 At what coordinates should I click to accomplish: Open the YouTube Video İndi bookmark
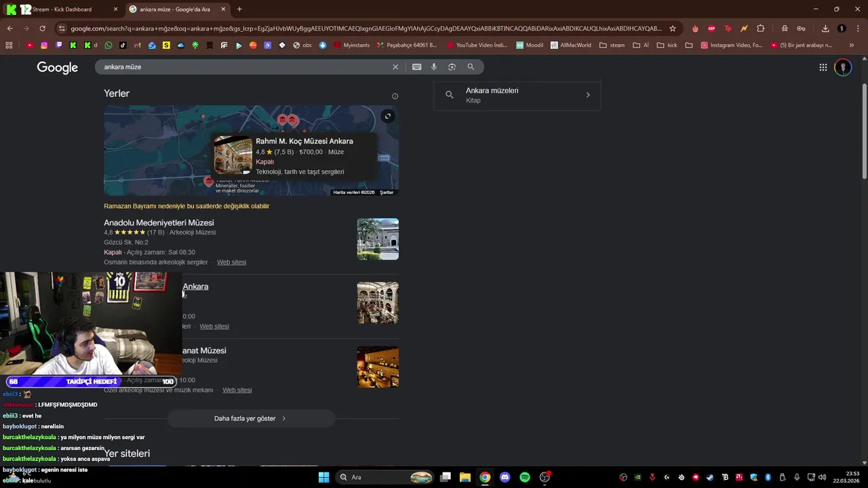tap(477, 45)
